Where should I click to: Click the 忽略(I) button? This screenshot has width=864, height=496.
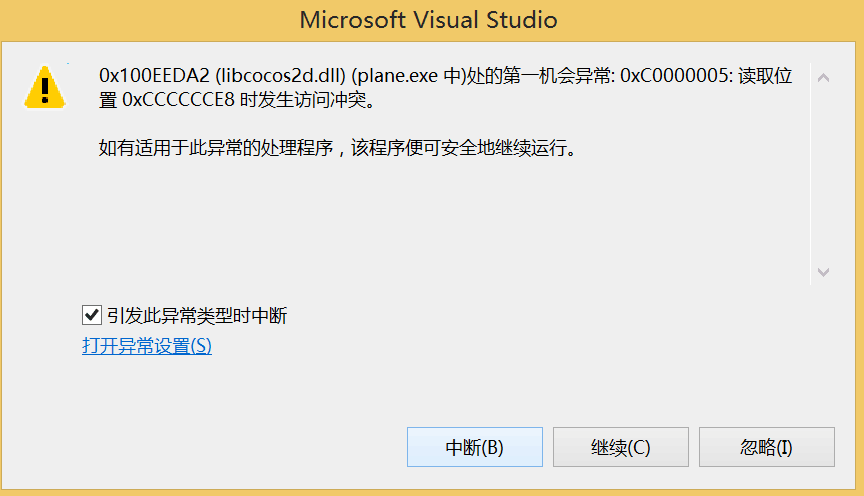767,447
